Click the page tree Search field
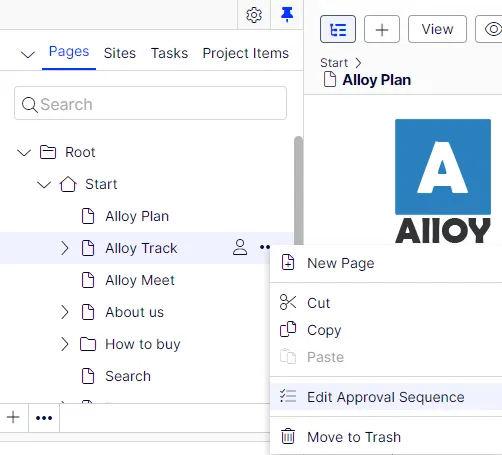This screenshot has width=502, height=455. point(150,103)
